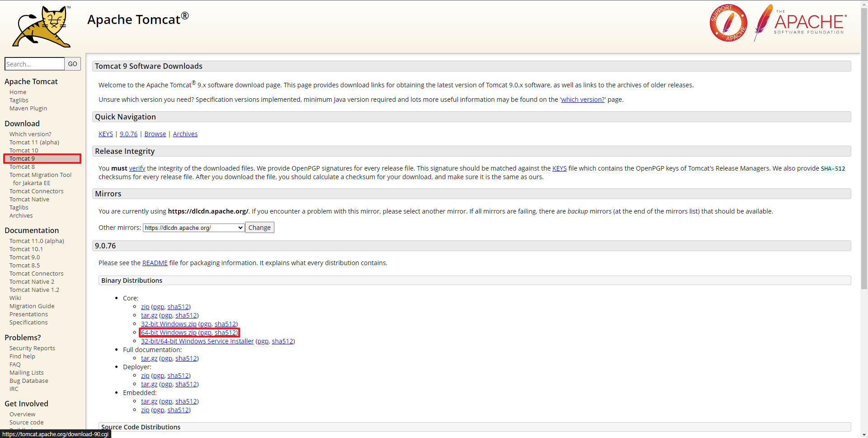This screenshot has height=438, width=868.
Task: Click the GO search button
Action: click(72, 64)
